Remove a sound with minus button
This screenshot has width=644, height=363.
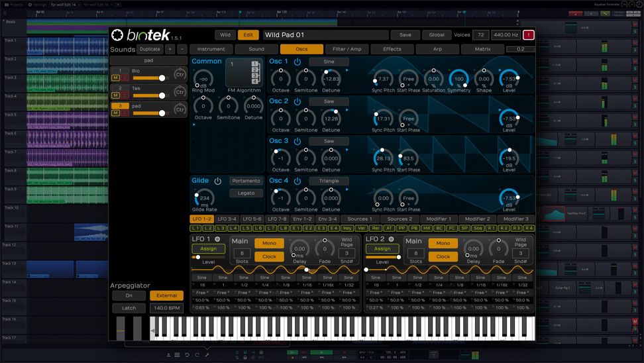point(182,49)
